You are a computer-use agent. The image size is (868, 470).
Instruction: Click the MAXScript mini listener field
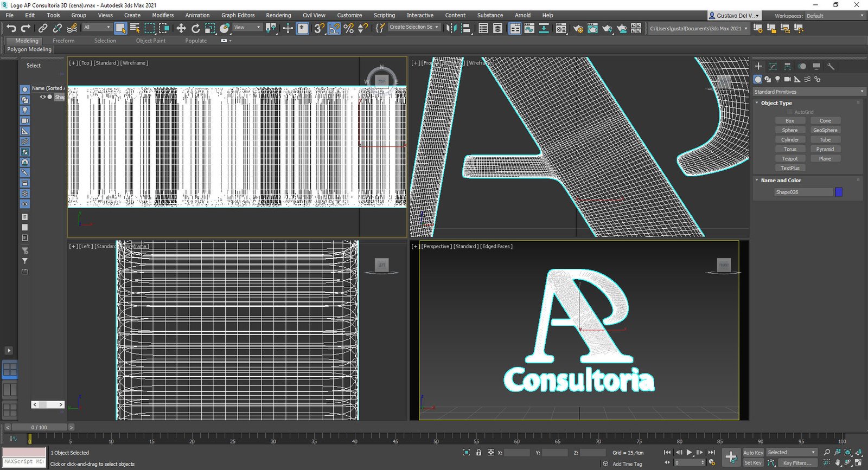(24, 462)
